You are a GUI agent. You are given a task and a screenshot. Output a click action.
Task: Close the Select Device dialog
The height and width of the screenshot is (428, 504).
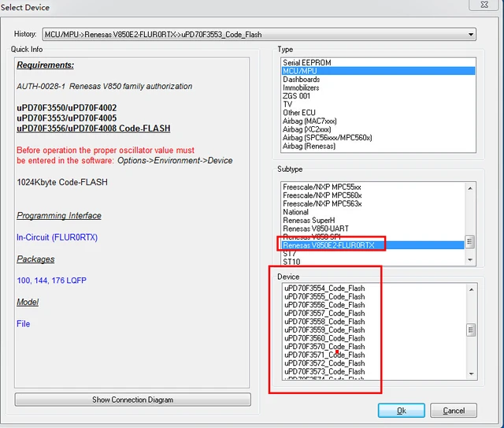tap(484, 5)
